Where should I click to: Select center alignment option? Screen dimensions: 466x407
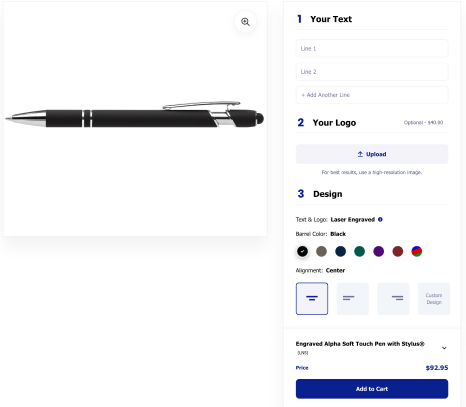click(312, 299)
